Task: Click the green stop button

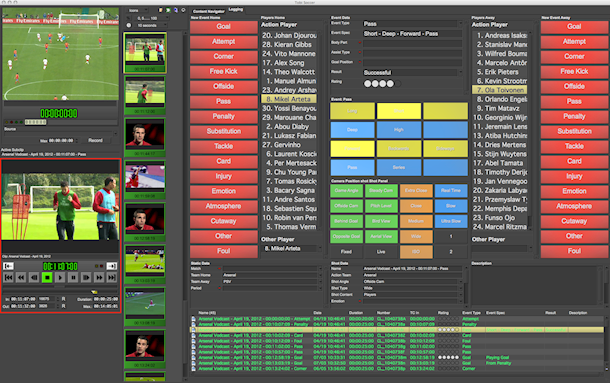Action: tap(47, 278)
